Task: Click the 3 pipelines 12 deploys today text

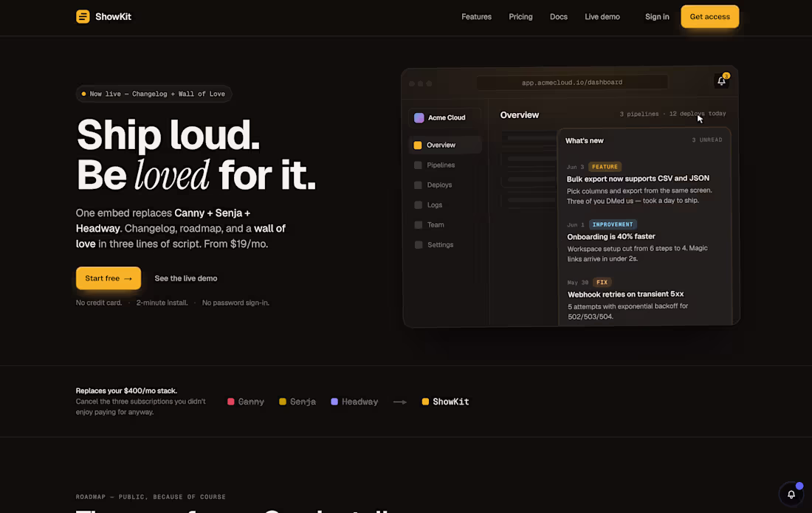Action: (x=672, y=114)
